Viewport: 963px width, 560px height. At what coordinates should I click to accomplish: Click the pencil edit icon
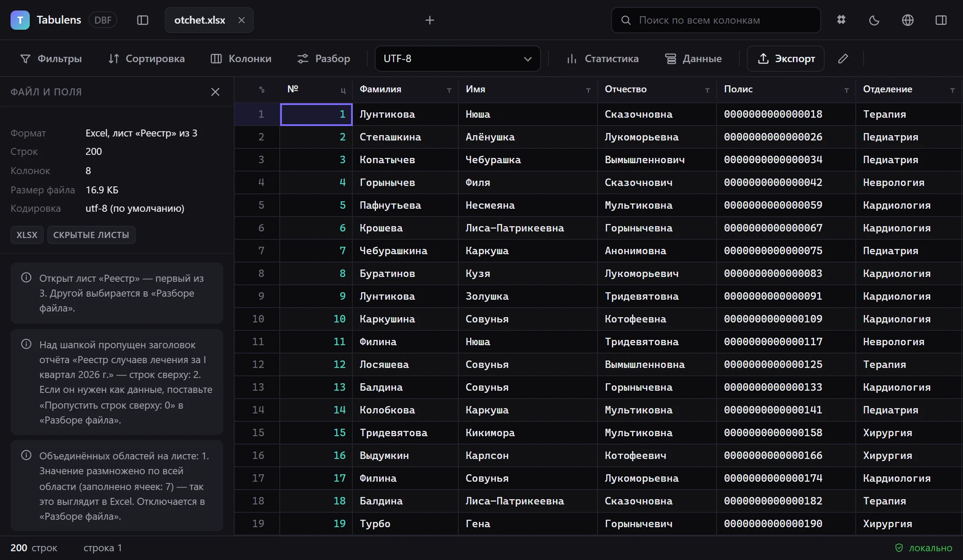point(843,59)
